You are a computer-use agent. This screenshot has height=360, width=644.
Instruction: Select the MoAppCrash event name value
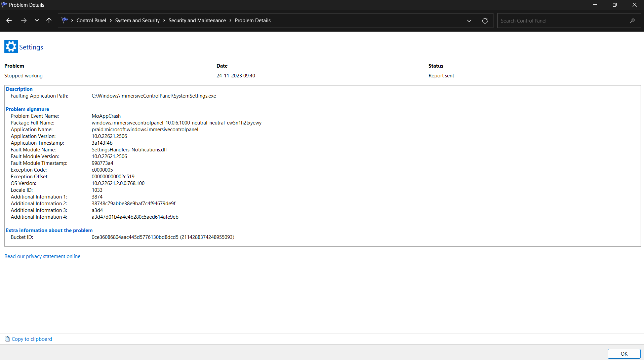[106, 116]
